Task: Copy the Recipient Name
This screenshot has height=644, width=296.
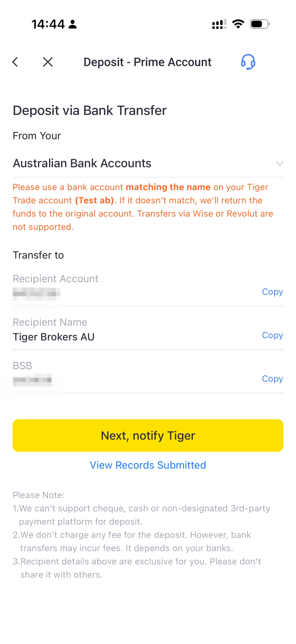Action: (x=272, y=335)
